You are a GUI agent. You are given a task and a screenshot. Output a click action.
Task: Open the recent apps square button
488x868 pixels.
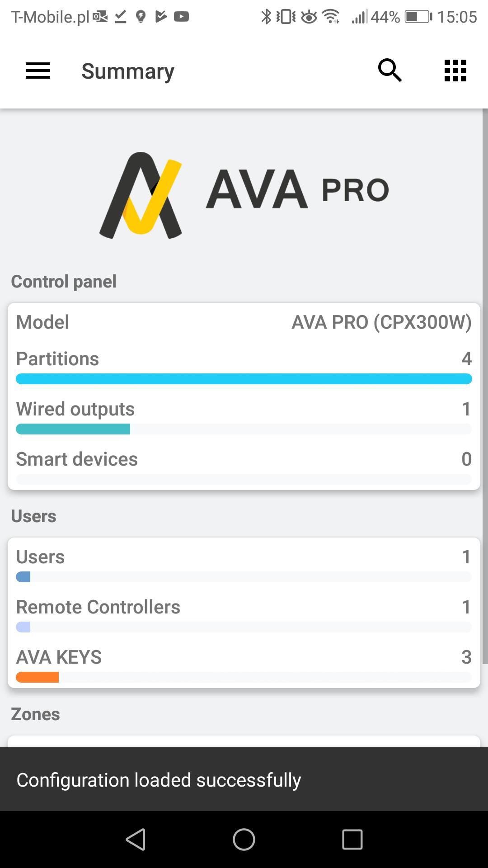[352, 840]
